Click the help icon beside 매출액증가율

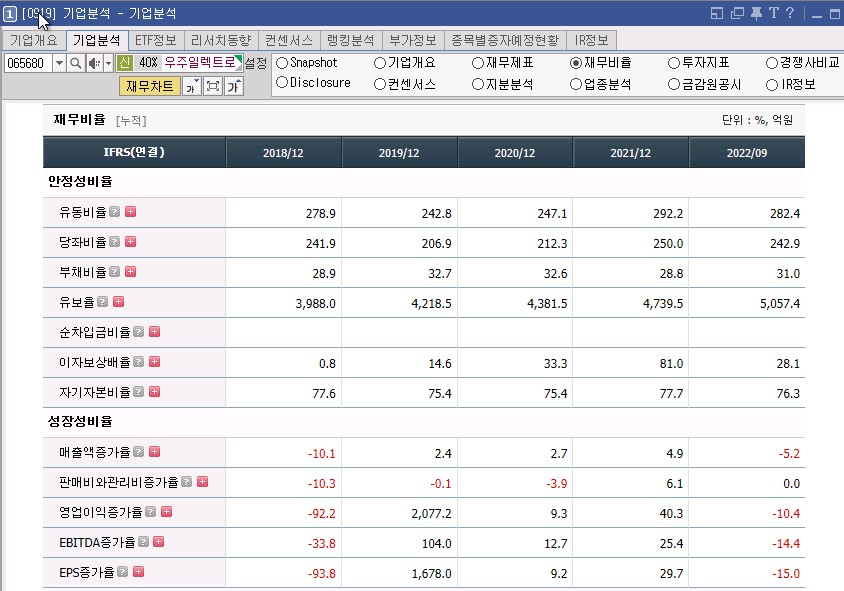point(138,452)
